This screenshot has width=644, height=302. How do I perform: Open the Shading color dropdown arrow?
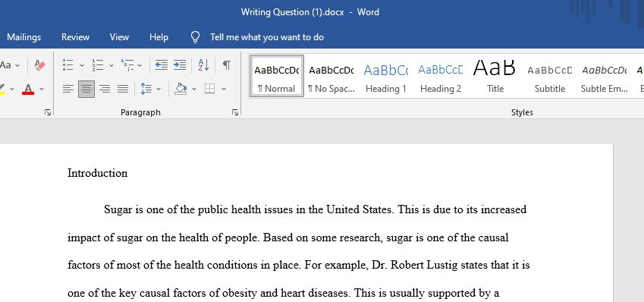coord(194,89)
